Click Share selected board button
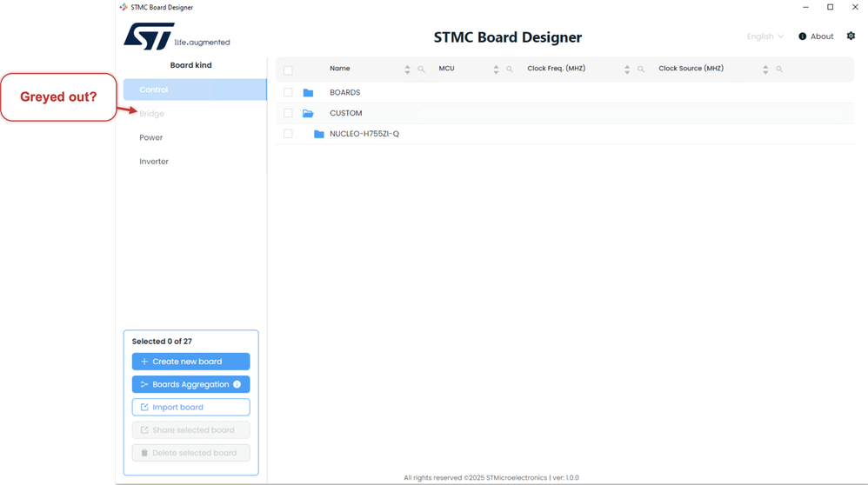868x485 pixels. [x=191, y=429]
